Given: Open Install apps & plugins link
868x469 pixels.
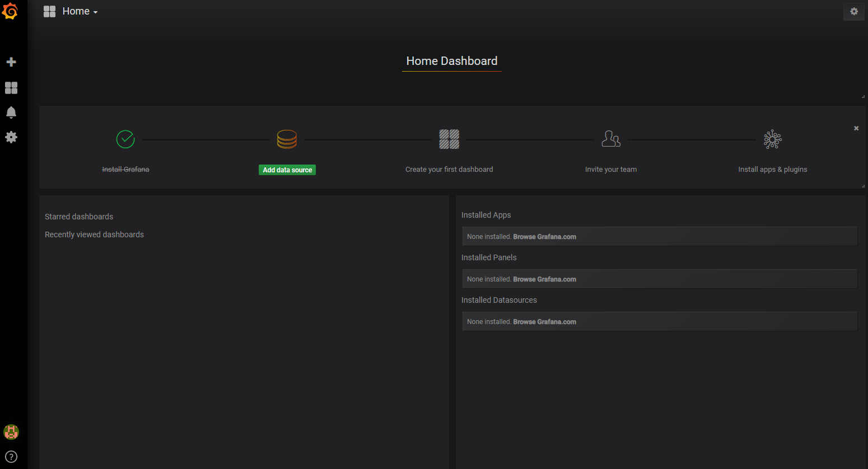Looking at the screenshot, I should pyautogui.click(x=772, y=170).
